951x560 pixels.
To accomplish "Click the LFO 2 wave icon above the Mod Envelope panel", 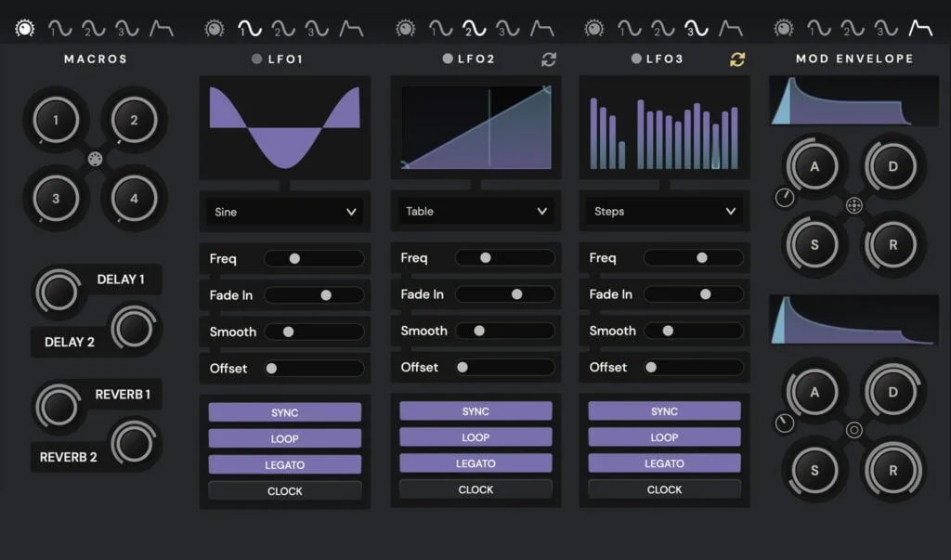I will (853, 29).
